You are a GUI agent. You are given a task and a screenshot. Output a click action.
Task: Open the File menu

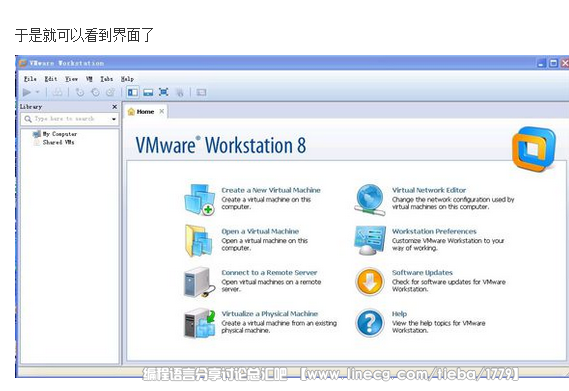tap(30, 79)
